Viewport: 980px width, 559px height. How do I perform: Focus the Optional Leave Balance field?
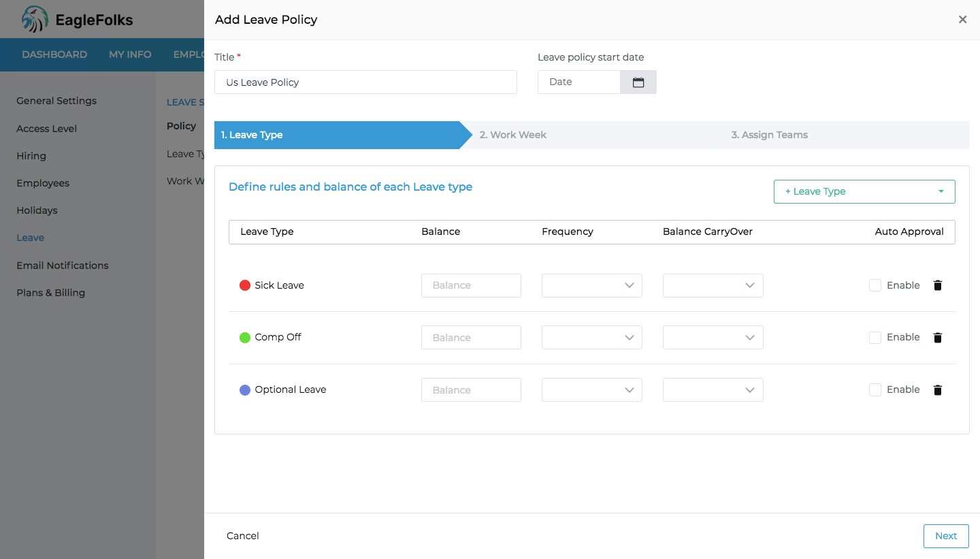(x=471, y=390)
